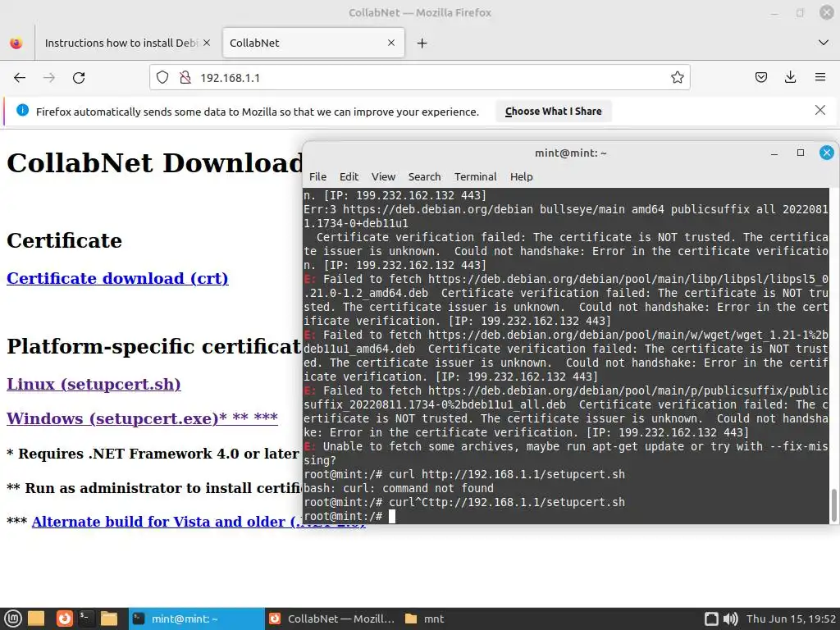Open Linux Mint start menu
The height and width of the screenshot is (630, 840).
(x=13, y=619)
